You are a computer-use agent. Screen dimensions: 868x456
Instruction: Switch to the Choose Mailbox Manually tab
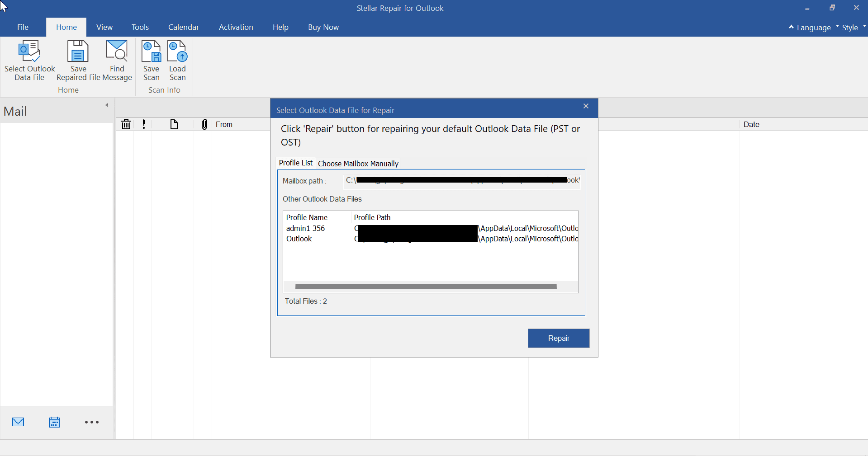pyautogui.click(x=358, y=163)
